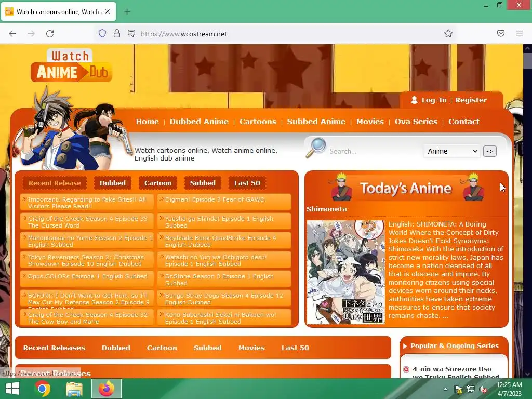This screenshot has height=399, width=532.
Task: Click the Log-In link
Action: tap(434, 100)
